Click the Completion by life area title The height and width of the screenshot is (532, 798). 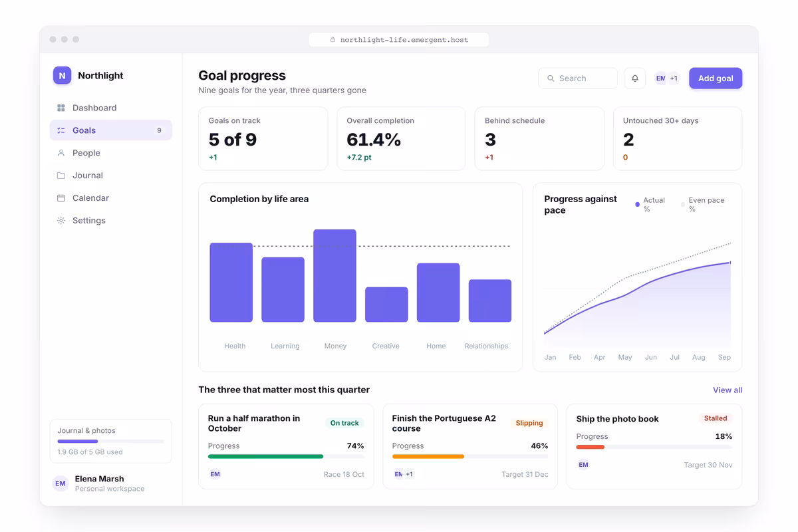point(259,199)
